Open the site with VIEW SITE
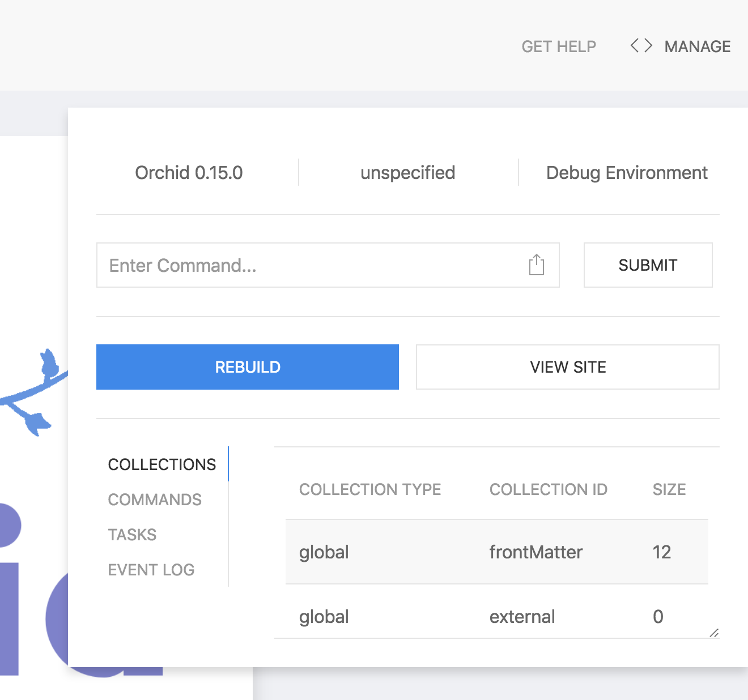 [568, 367]
